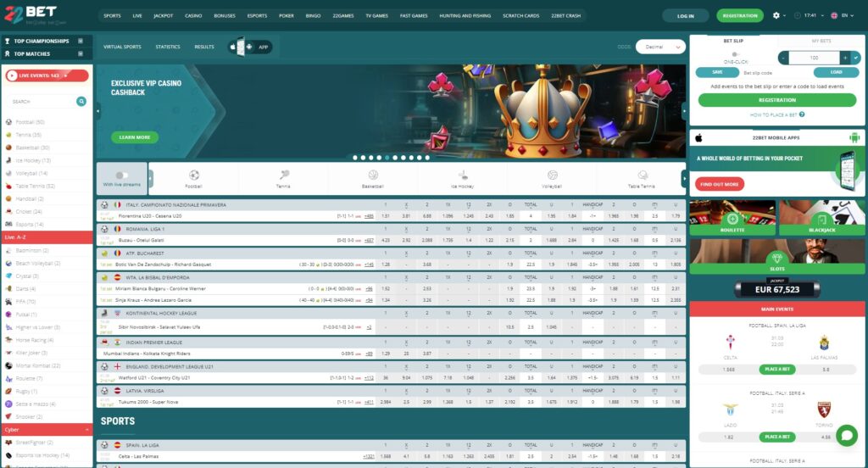Image resolution: width=868 pixels, height=468 pixels.
Task: Open the Virtual Sports link
Action: click(122, 47)
